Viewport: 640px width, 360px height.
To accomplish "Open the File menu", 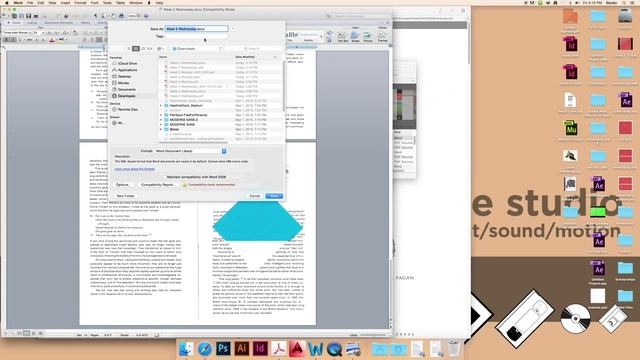I will tap(30, 2).
